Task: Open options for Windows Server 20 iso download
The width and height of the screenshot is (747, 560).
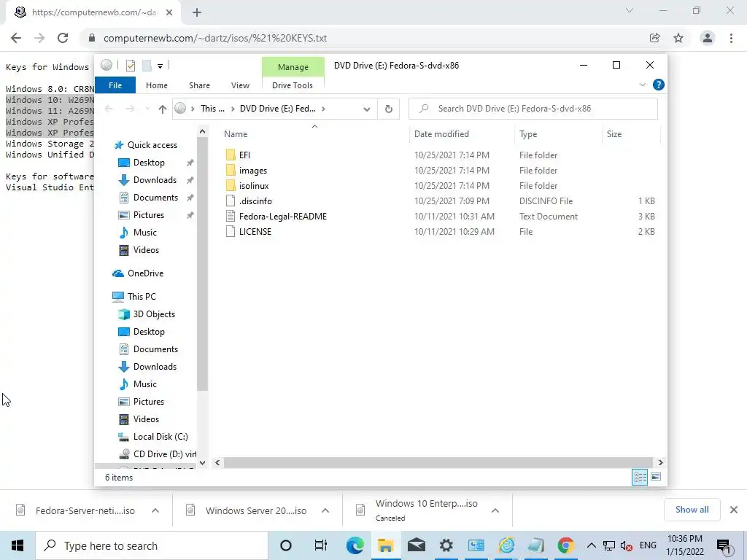Action: click(325, 510)
